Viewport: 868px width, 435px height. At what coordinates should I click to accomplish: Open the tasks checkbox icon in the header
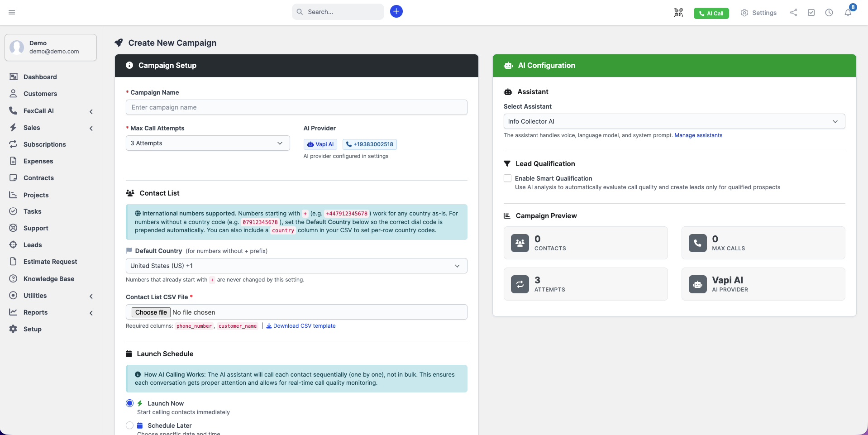pos(811,13)
